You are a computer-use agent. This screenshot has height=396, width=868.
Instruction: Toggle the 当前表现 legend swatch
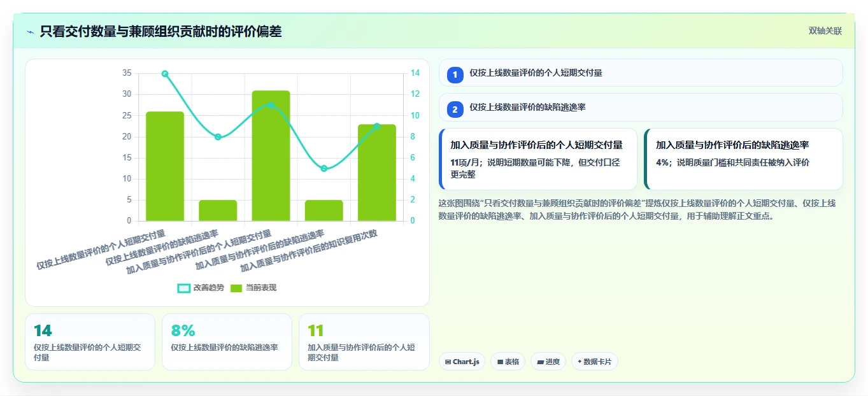236,288
